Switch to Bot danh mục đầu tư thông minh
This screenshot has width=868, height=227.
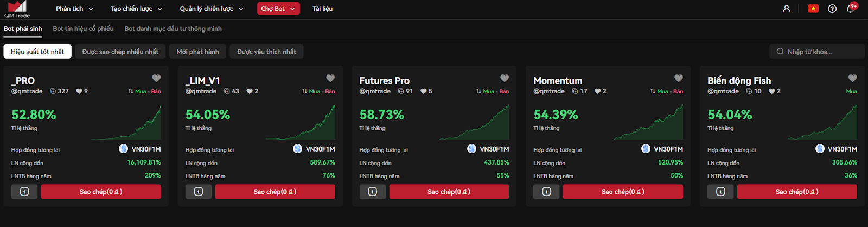point(173,29)
